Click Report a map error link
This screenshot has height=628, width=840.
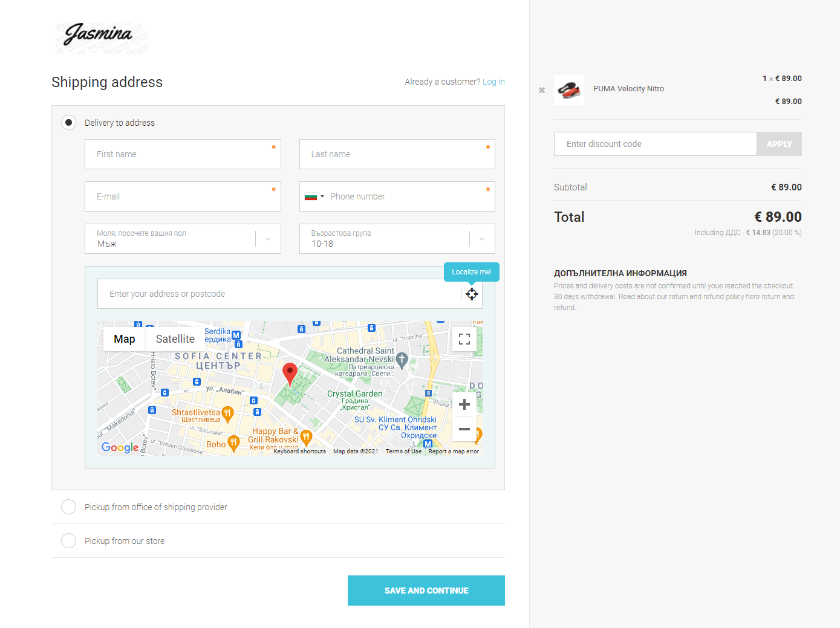[x=454, y=452]
